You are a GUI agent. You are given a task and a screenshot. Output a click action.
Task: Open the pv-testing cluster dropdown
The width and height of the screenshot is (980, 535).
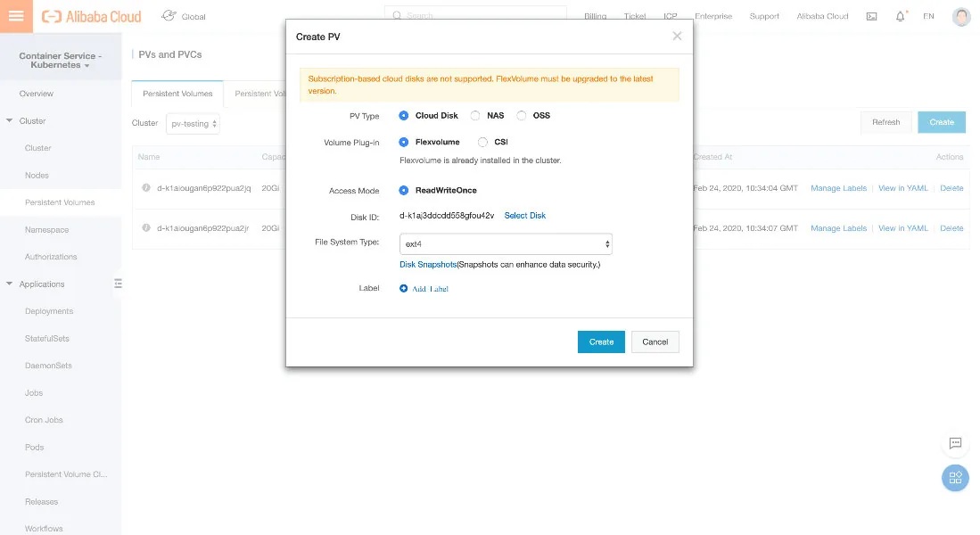pos(193,124)
